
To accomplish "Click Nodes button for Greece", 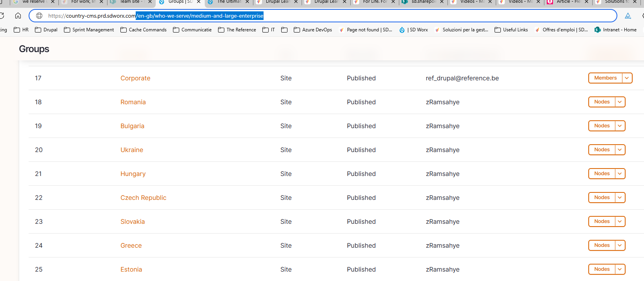I will [602, 245].
